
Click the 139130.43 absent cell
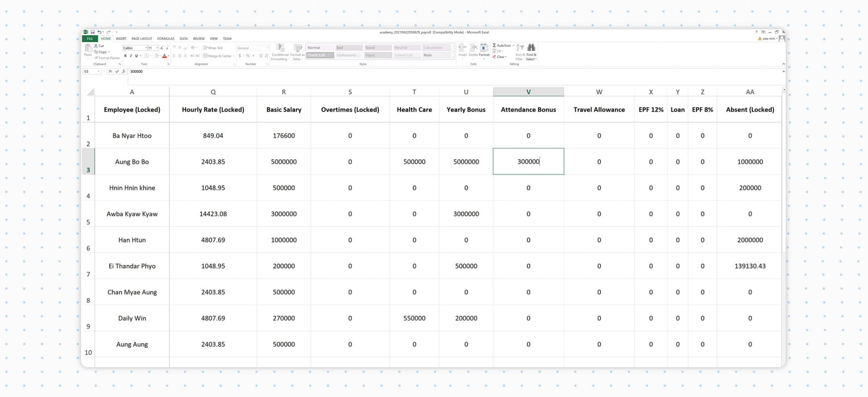click(750, 266)
